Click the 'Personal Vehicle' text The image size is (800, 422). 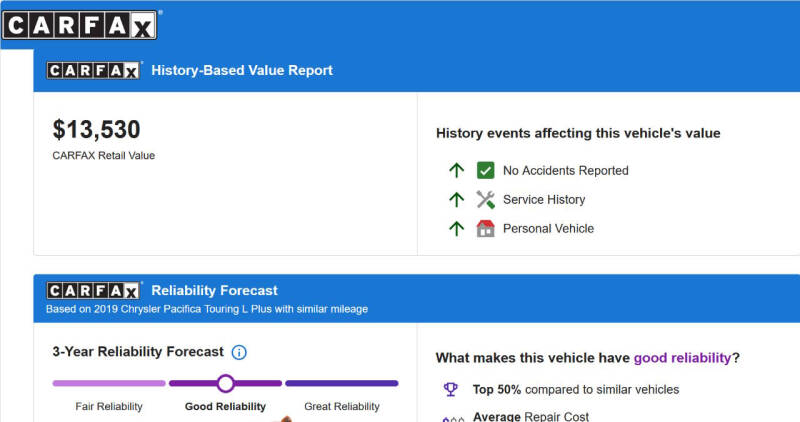point(548,229)
